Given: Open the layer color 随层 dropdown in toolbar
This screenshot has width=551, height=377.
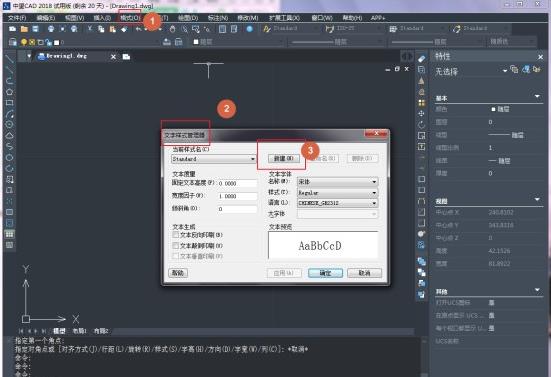Looking at the screenshot, I should pyautogui.click(x=238, y=42).
